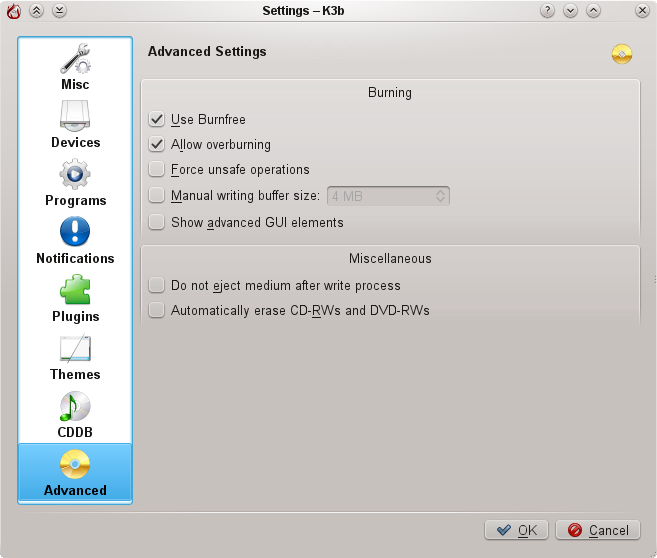Enable Manual writing buffer size option
The width and height of the screenshot is (657, 558).
coord(156,196)
